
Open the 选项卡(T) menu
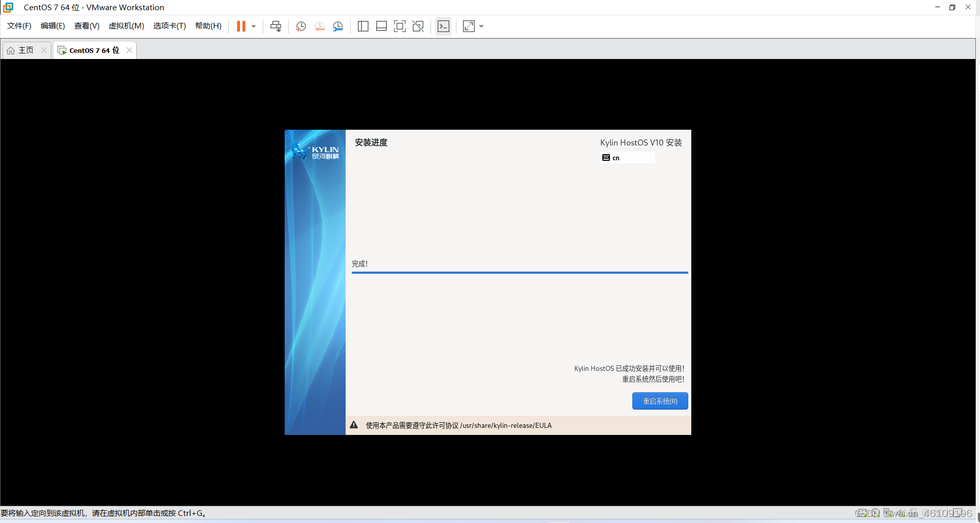[170, 26]
